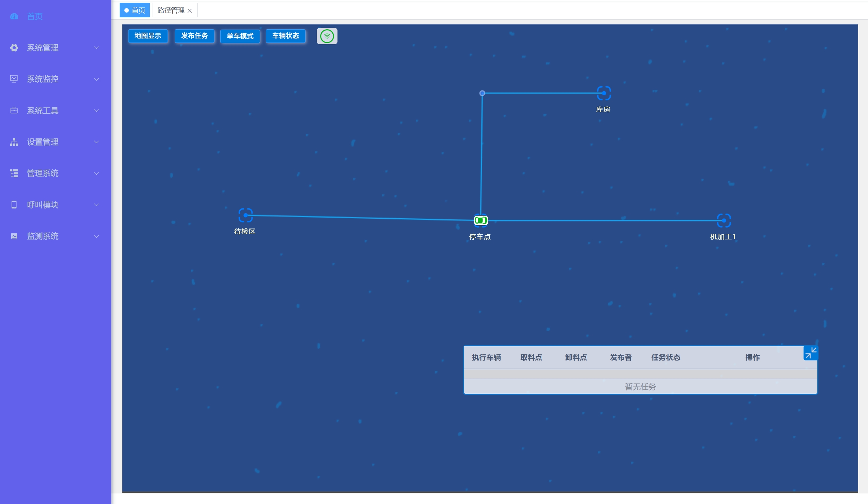The image size is (868, 504).
Task: Select the 库房 station node marker
Action: [604, 93]
